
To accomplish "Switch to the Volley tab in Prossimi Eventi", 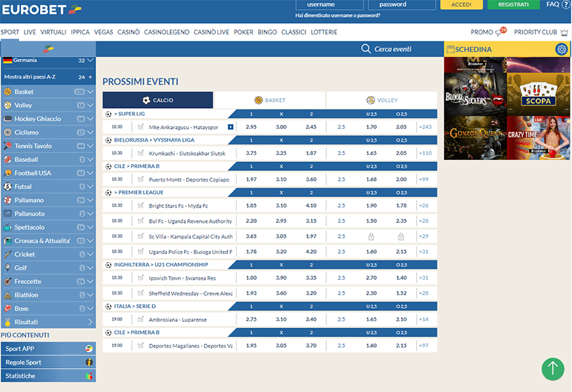I will coord(382,100).
